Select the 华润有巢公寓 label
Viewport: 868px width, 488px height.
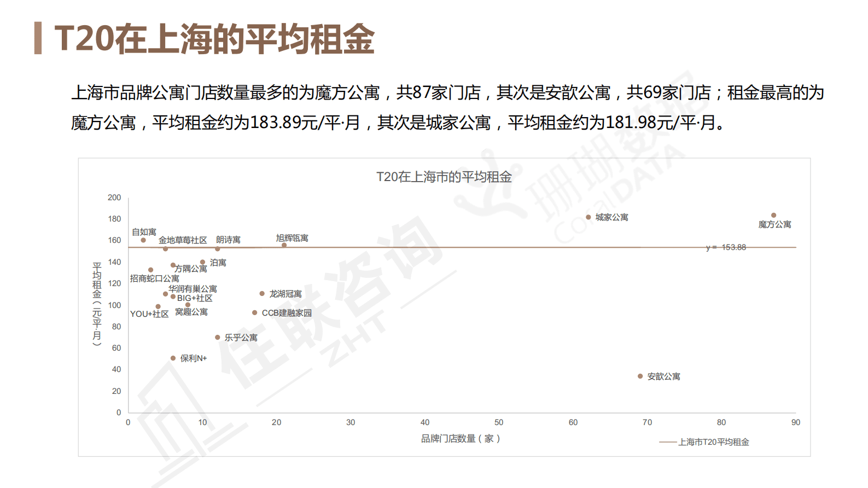tap(193, 289)
